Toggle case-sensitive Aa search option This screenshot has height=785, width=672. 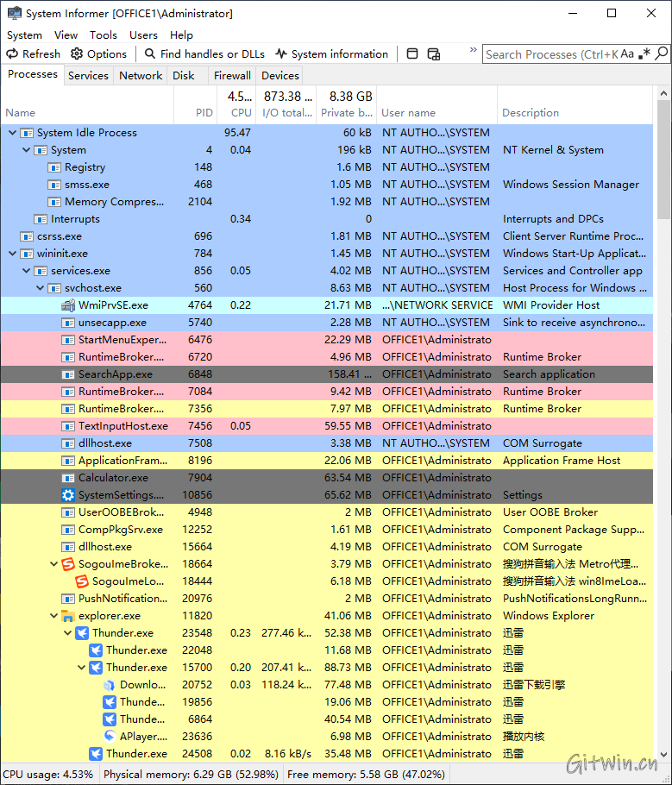click(x=627, y=53)
